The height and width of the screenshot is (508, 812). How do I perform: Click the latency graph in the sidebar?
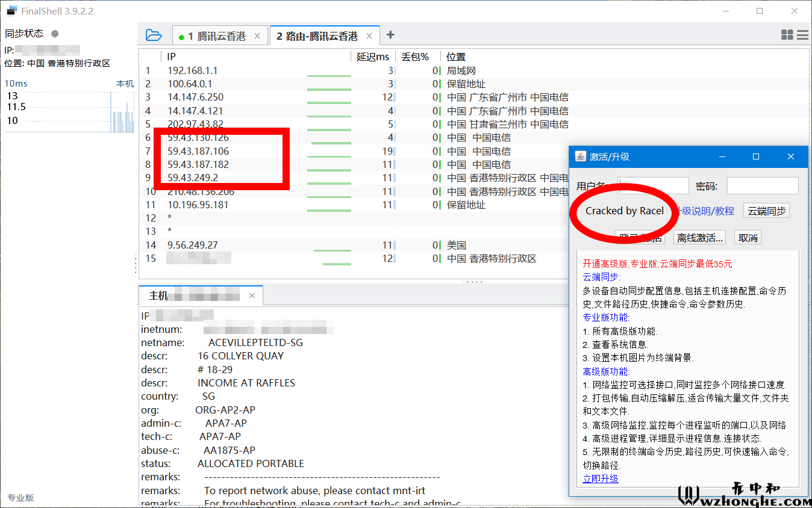(69, 112)
